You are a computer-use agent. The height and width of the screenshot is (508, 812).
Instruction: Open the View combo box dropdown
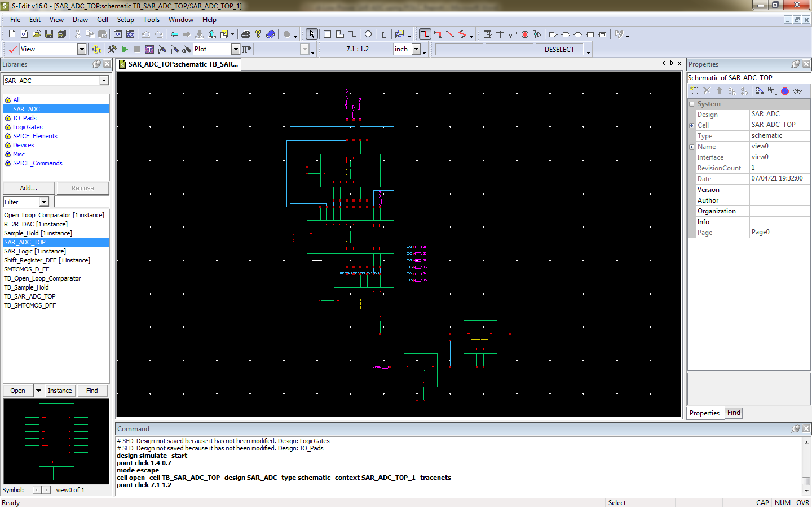[82, 49]
